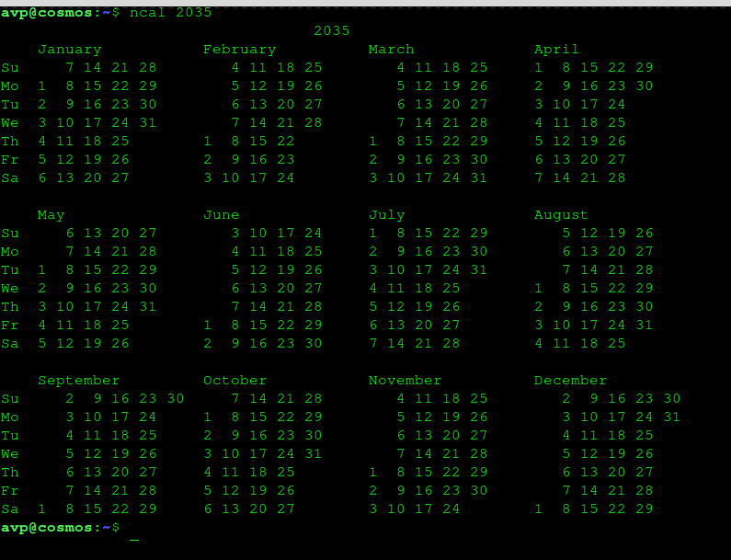Click the October month heading
This screenshot has height=560, width=731.
click(x=235, y=381)
